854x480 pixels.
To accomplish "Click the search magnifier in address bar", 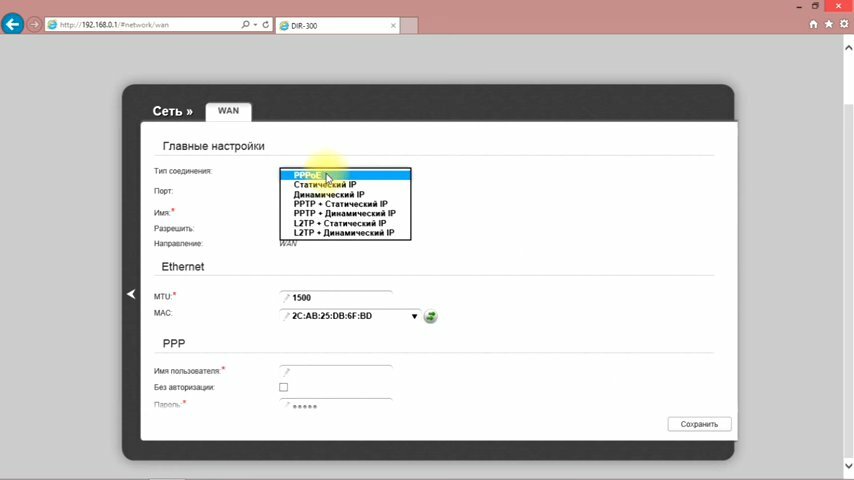I will (246, 25).
